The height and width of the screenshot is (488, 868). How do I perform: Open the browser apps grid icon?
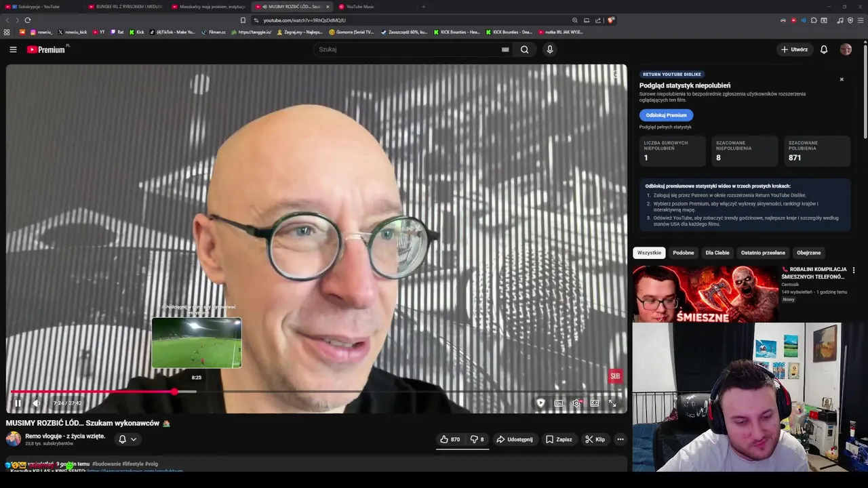[x=7, y=32]
